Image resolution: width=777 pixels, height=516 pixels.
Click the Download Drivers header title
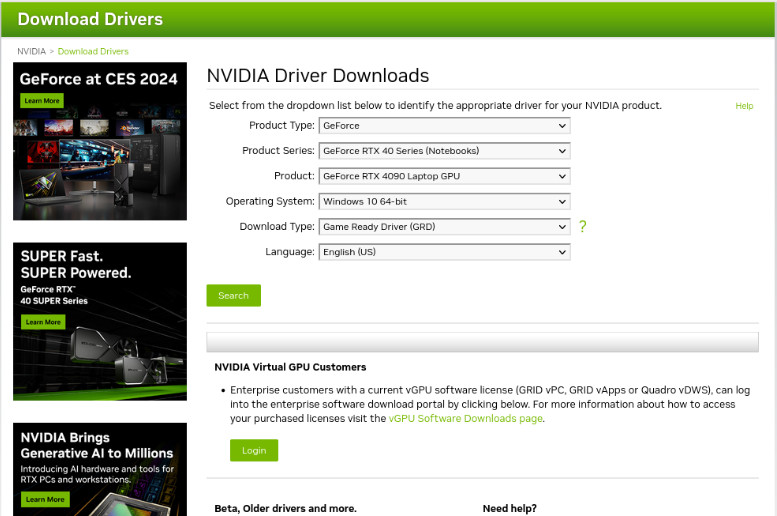(90, 19)
